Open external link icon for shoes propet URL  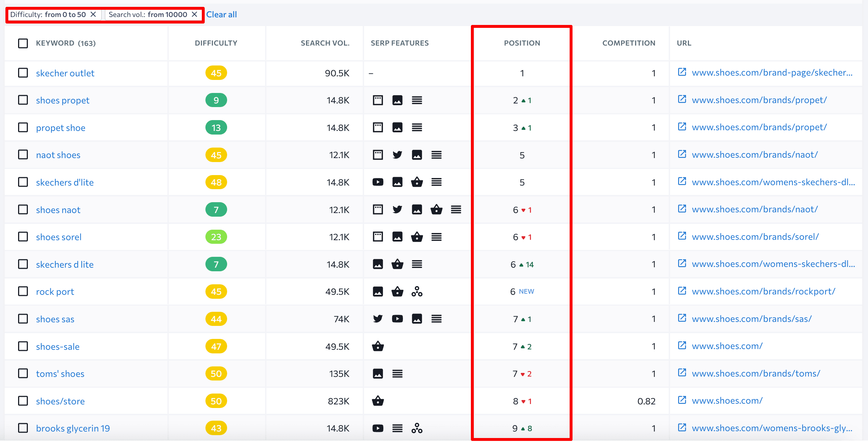click(682, 99)
